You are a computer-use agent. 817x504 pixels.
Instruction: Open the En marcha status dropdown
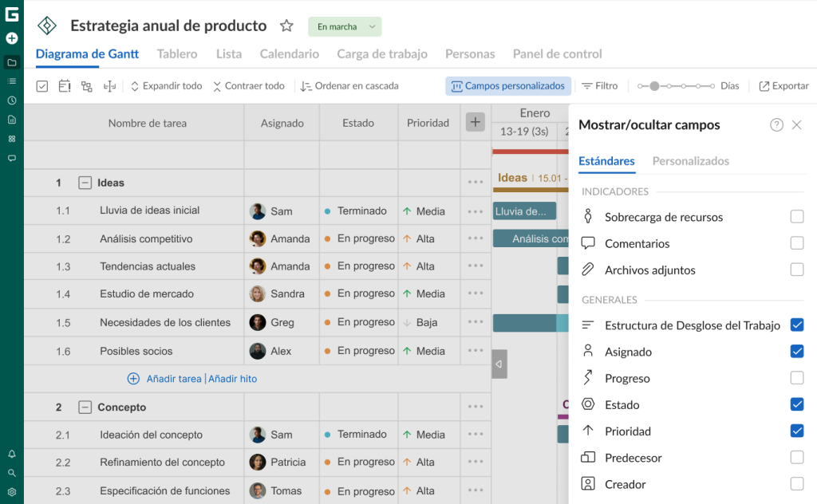click(345, 26)
